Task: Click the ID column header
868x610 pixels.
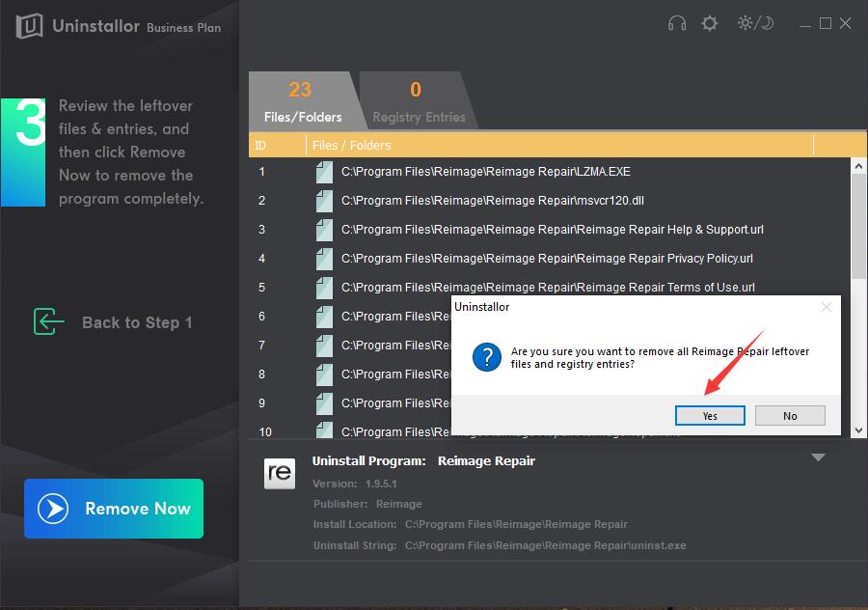Action: point(277,145)
